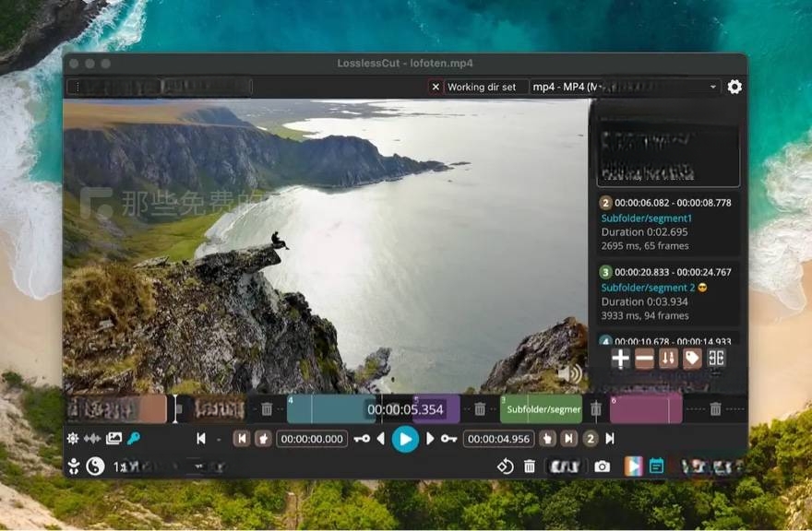Seek to current segment end brown button
The image size is (812, 531).
click(568, 439)
